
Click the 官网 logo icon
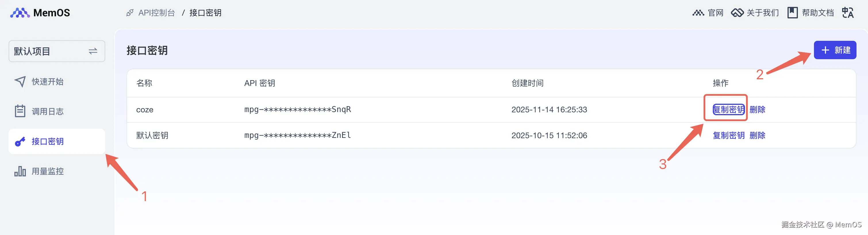pos(698,13)
